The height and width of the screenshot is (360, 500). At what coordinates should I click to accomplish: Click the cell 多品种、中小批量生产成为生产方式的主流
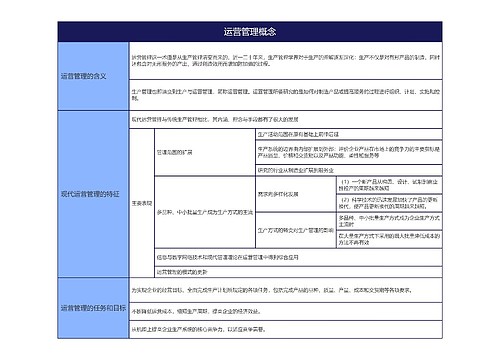coord(205,212)
